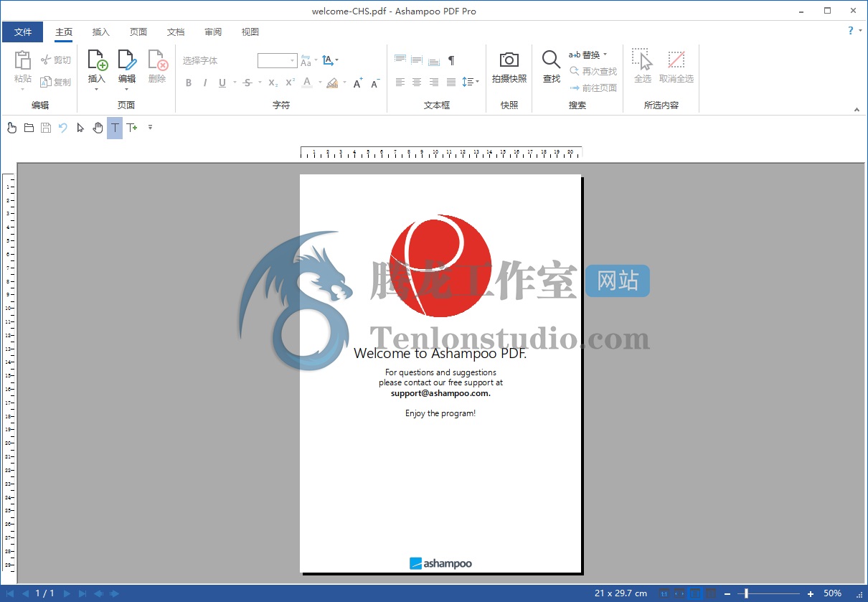The image size is (868, 602).
Task: Click the undo arrow in quick access toolbar
Action: click(63, 128)
